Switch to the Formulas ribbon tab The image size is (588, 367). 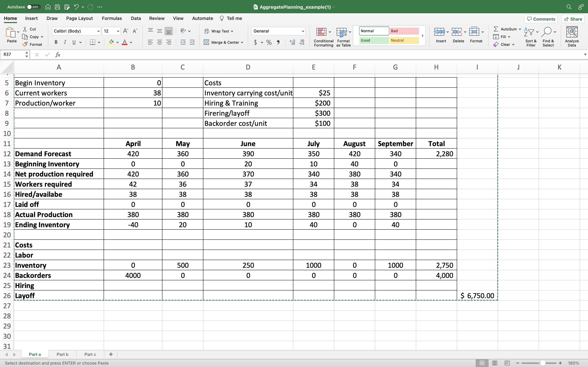pos(111,18)
